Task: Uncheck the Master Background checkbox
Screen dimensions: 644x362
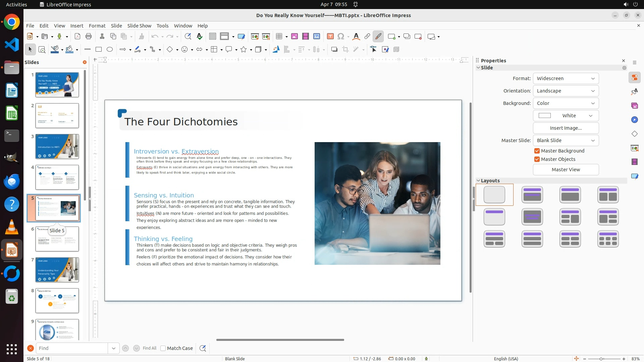Action: pyautogui.click(x=537, y=151)
